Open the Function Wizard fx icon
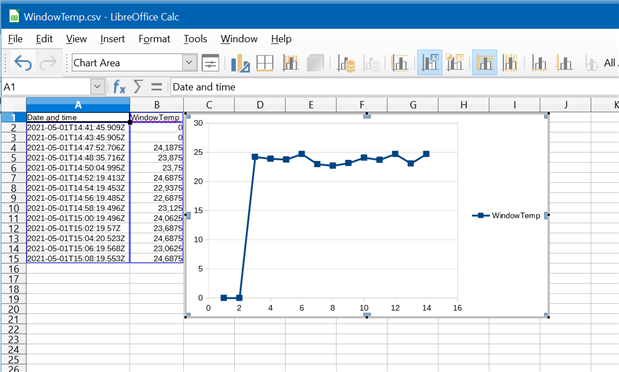Image resolution: width=619 pixels, height=372 pixels. [119, 86]
